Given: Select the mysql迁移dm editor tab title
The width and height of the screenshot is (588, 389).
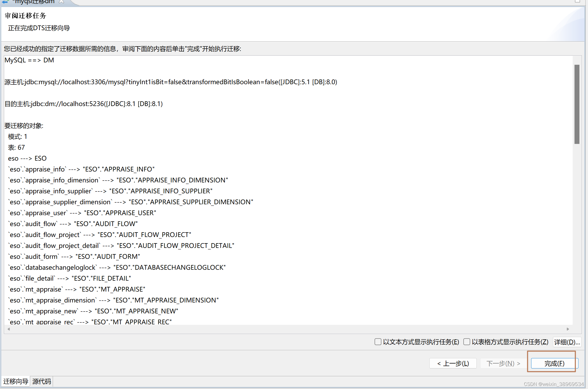Looking at the screenshot, I should [34, 2].
